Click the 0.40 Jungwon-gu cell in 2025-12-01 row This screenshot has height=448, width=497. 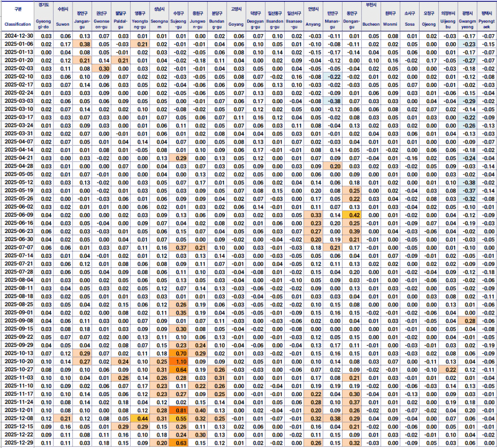point(198,410)
